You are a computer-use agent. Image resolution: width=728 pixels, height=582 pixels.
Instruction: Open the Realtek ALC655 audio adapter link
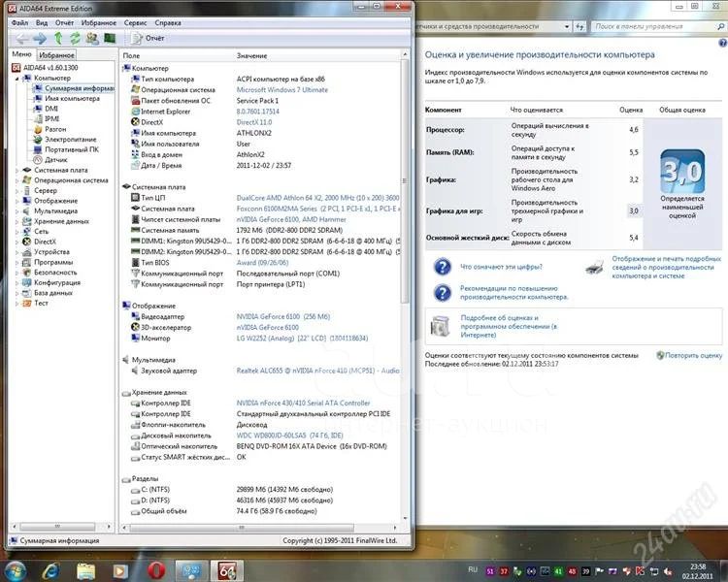coord(317,371)
